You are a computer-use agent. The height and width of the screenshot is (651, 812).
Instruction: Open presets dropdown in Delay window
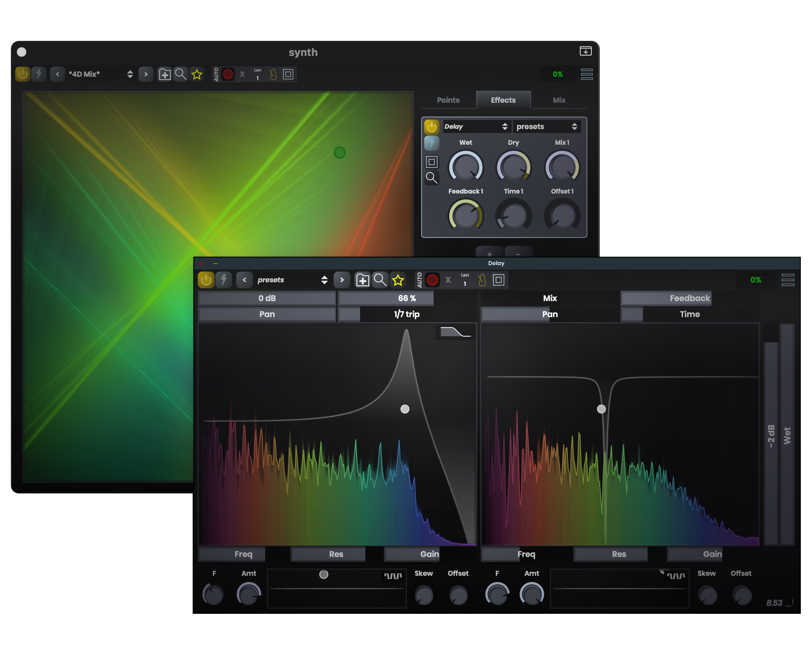point(293,280)
